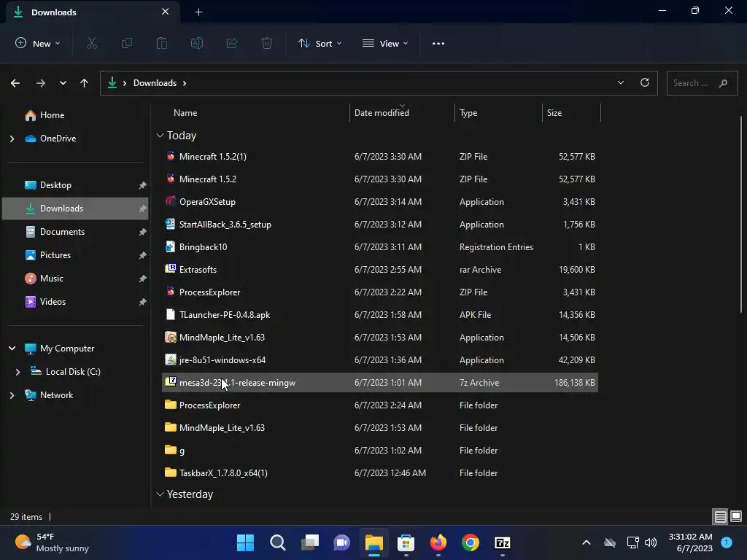
Task: Sort by Date modified column header
Action: [382, 113]
